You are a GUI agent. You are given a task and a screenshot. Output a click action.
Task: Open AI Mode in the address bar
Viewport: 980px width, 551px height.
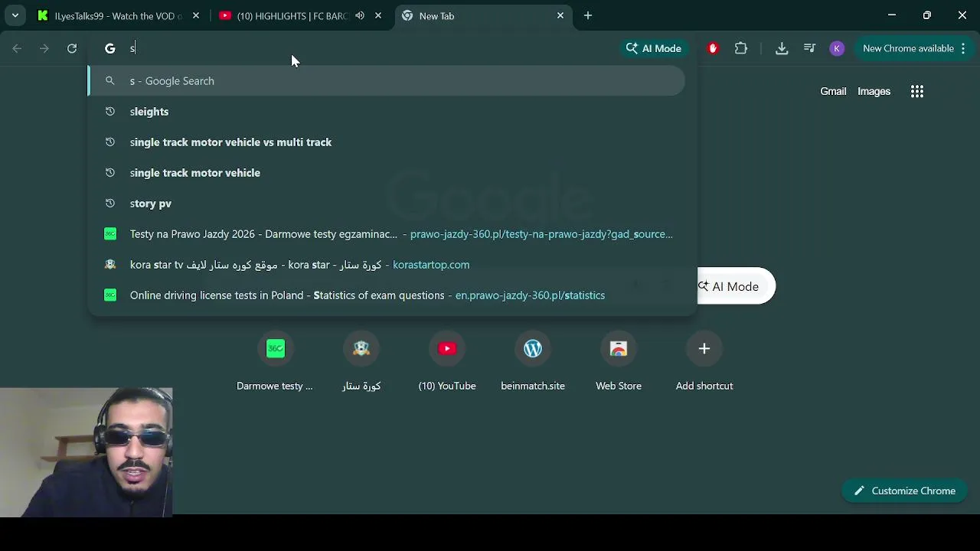[653, 48]
